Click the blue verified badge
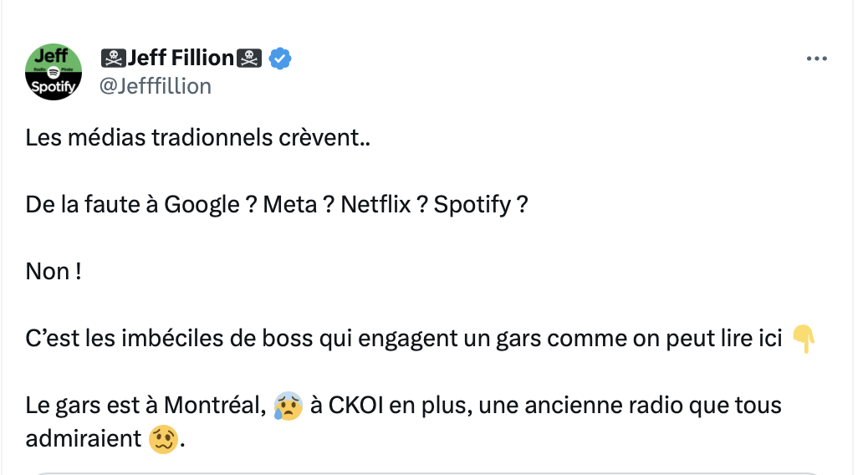Screen dimensions: 868x475 [x=278, y=59]
